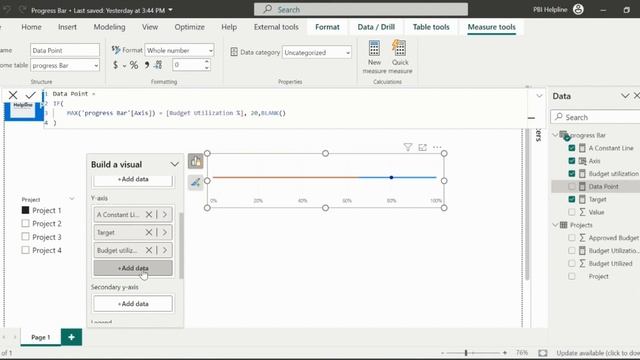Apply currency format with dollar icon

(115, 65)
